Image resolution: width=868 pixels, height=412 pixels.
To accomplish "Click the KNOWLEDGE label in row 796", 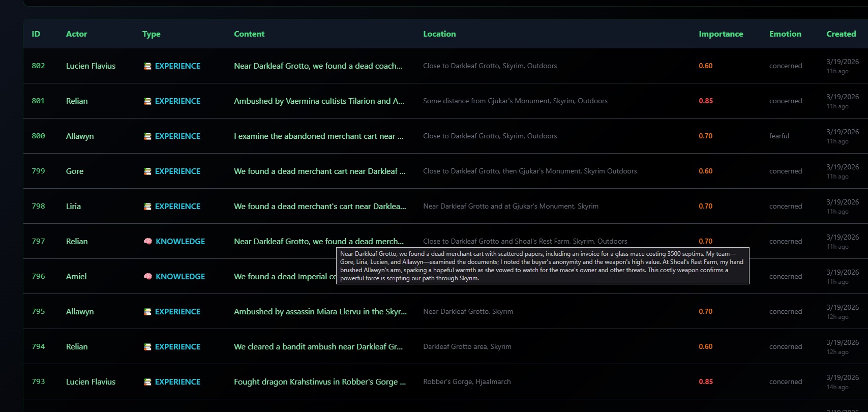I will [181, 277].
